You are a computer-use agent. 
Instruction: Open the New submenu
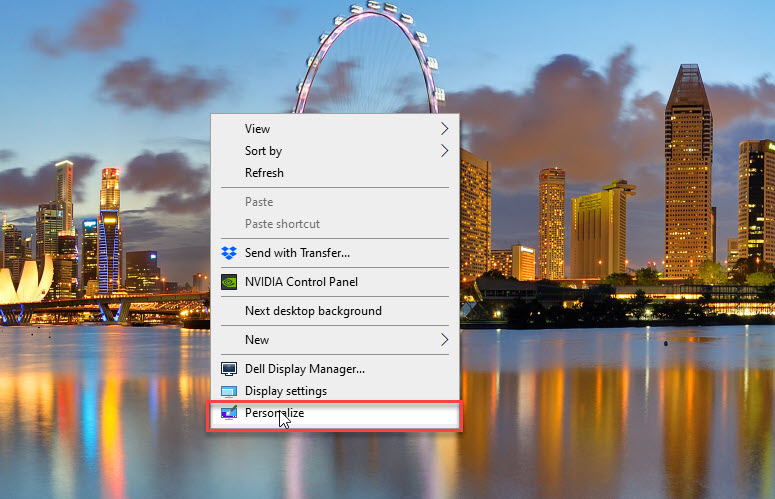(x=335, y=340)
